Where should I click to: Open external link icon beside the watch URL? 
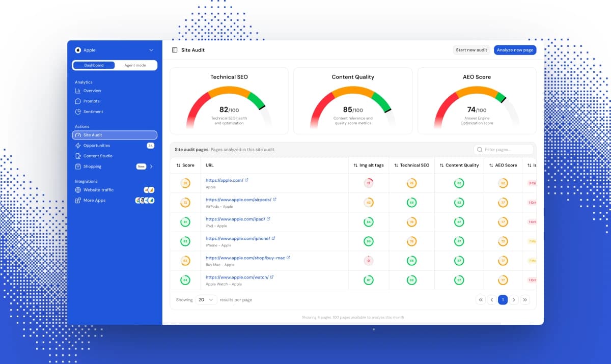click(272, 276)
